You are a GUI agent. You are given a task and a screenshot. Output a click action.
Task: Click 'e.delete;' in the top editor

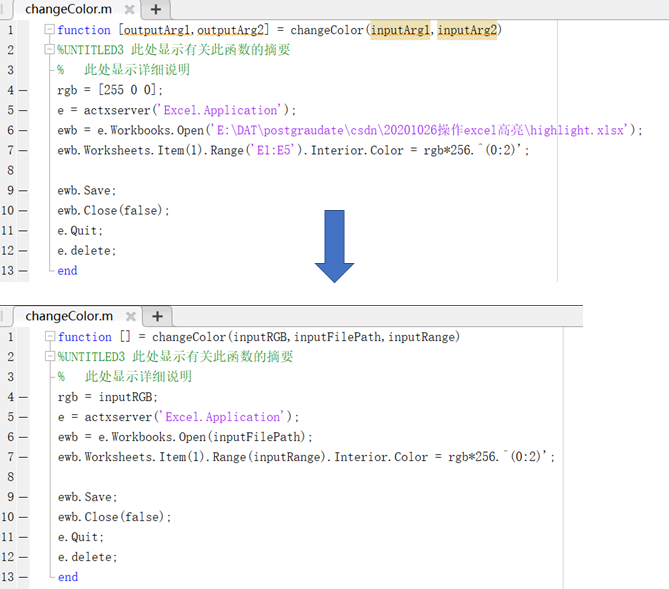[87, 251]
